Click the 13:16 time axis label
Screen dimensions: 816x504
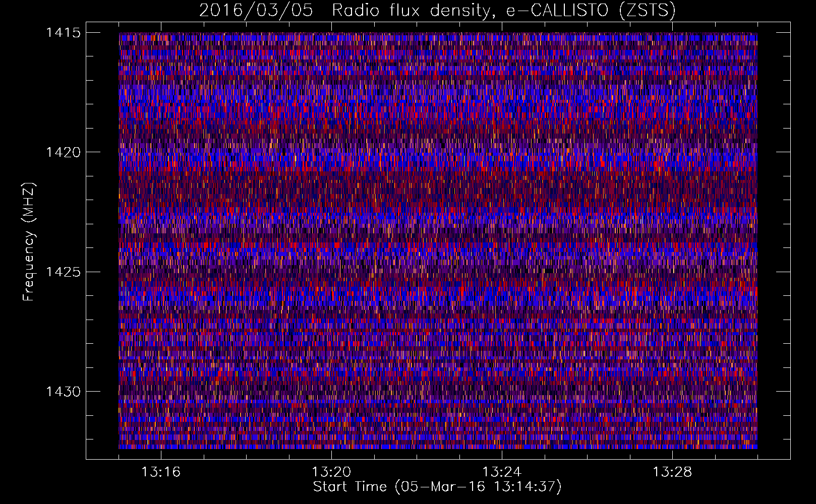[x=161, y=472]
